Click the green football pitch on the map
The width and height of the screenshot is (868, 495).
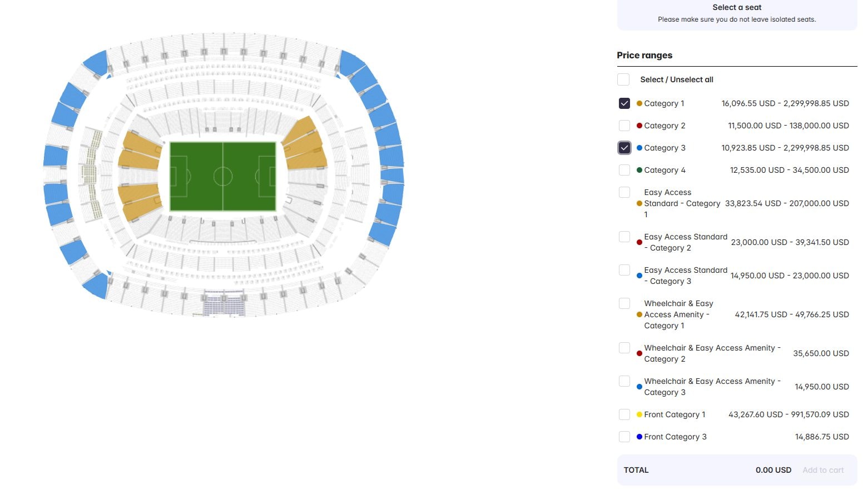(x=222, y=176)
